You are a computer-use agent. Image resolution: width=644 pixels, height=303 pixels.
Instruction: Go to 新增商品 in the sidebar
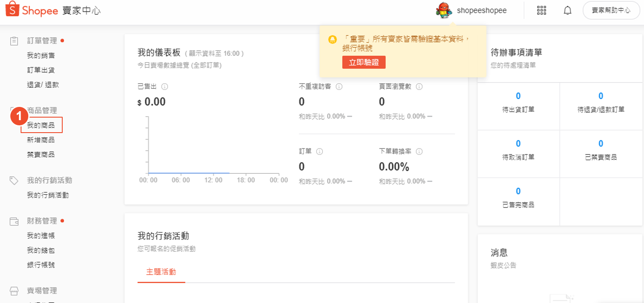[41, 140]
